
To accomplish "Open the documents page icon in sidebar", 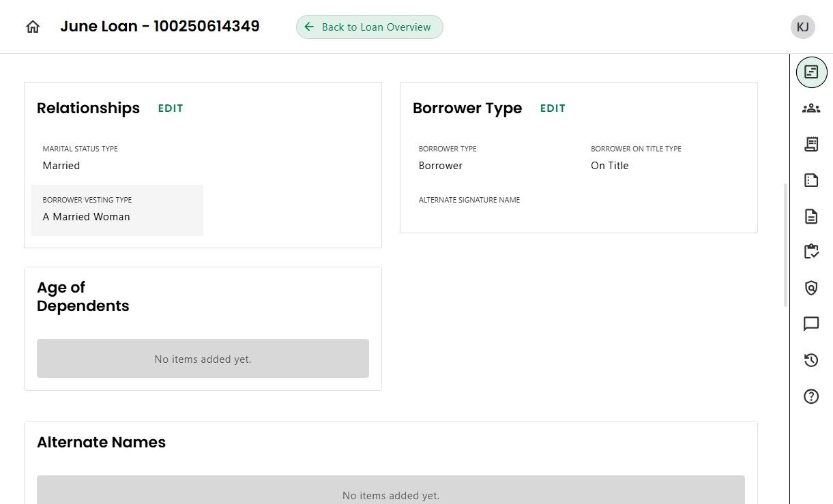I will 811,216.
